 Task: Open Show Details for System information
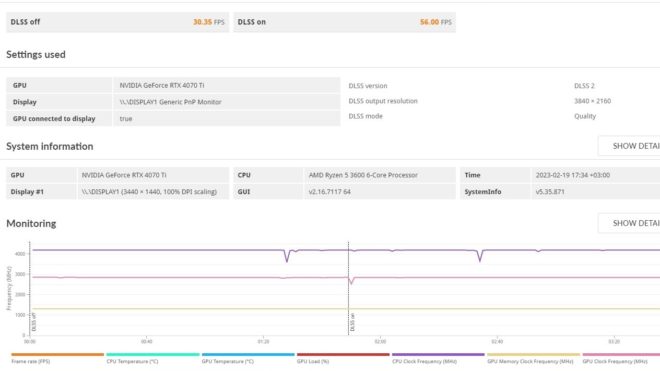(x=630, y=146)
